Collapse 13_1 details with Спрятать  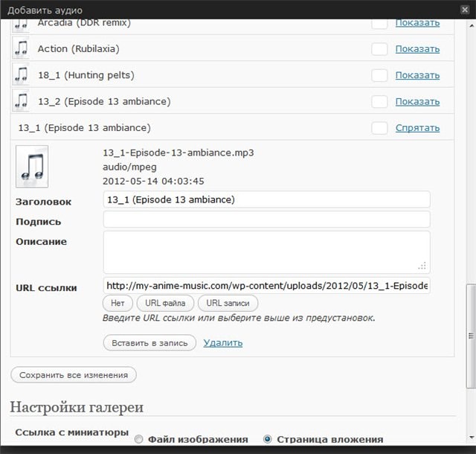click(417, 127)
